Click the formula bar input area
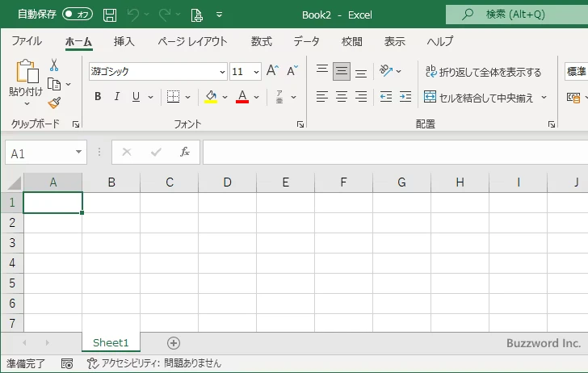Screen dimensions: 588x373 (x=395, y=153)
